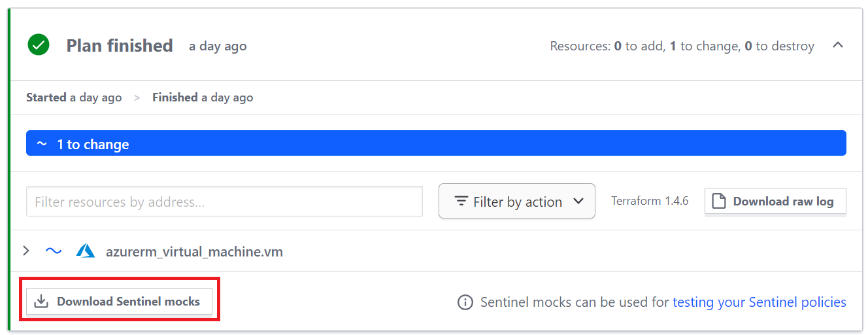
Task: Click the info circle icon near Sentinel mocks text
Action: coord(465,302)
